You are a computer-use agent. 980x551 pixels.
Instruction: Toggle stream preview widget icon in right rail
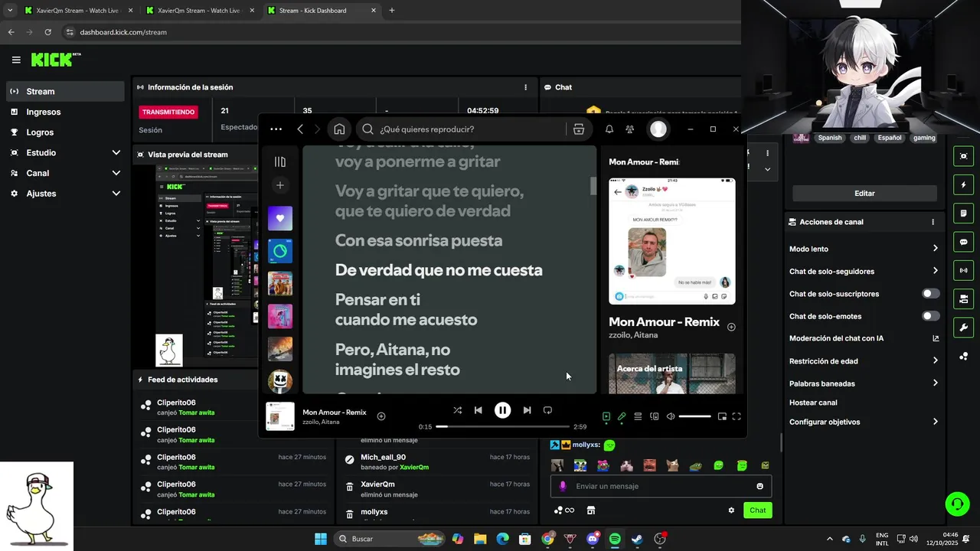(x=963, y=156)
